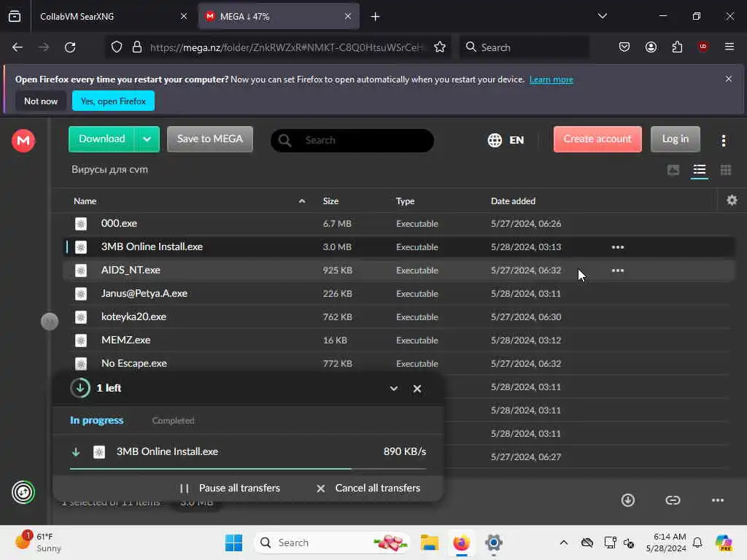Open the Firefox Pocket icon
The image size is (747, 560).
[624, 47]
